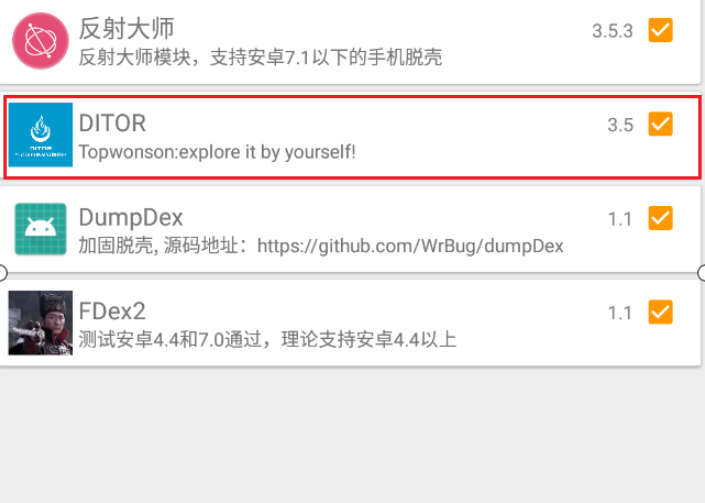Click DITOR's 3.5 version number
705x503 pixels.
[x=620, y=125]
